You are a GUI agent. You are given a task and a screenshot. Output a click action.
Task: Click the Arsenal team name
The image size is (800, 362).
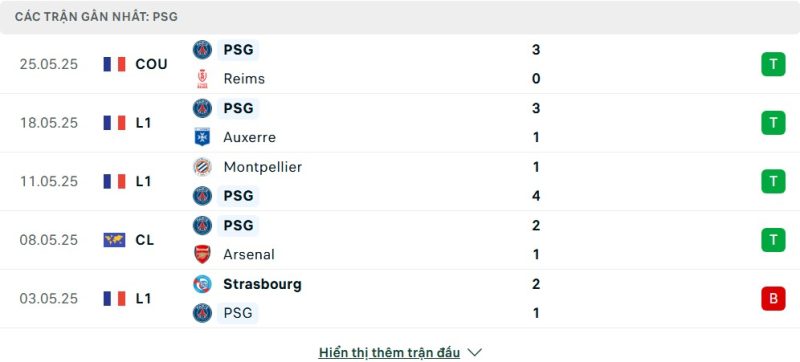249,254
